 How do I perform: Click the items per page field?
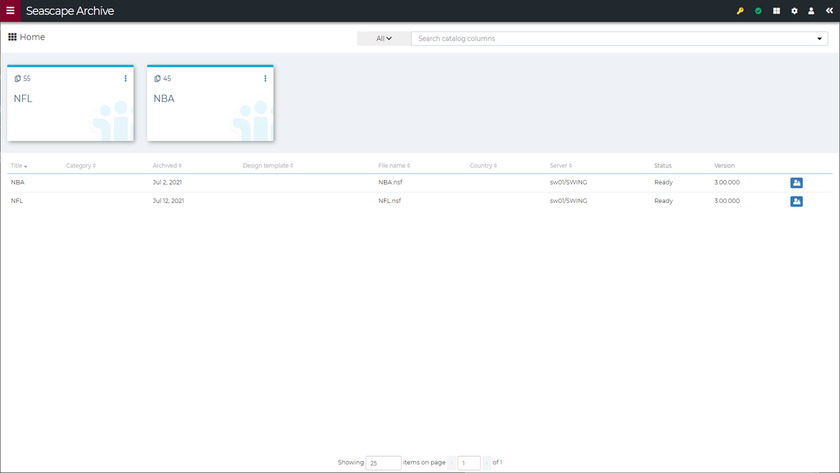(x=383, y=463)
